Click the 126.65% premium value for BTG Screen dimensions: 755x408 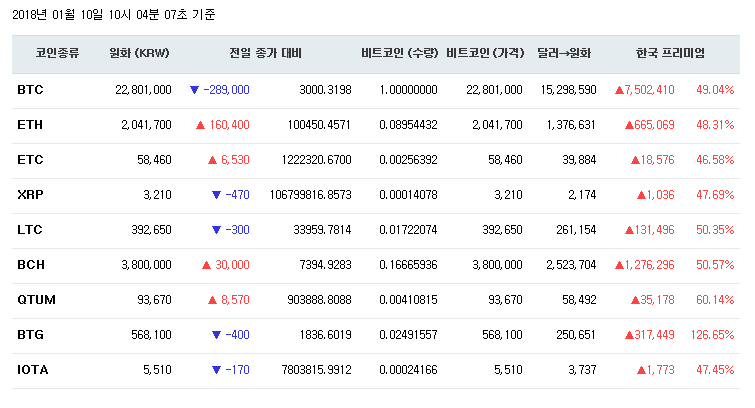click(712, 335)
